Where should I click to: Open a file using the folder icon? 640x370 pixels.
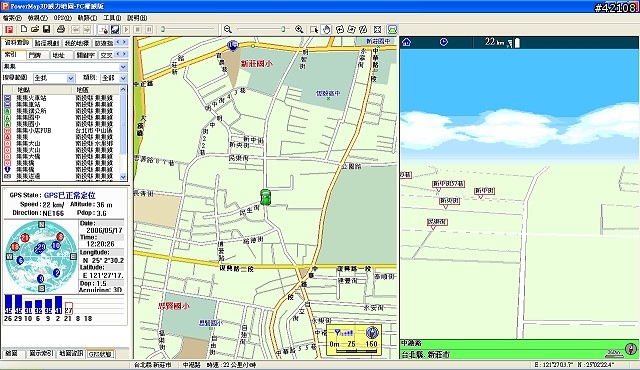(x=35, y=29)
